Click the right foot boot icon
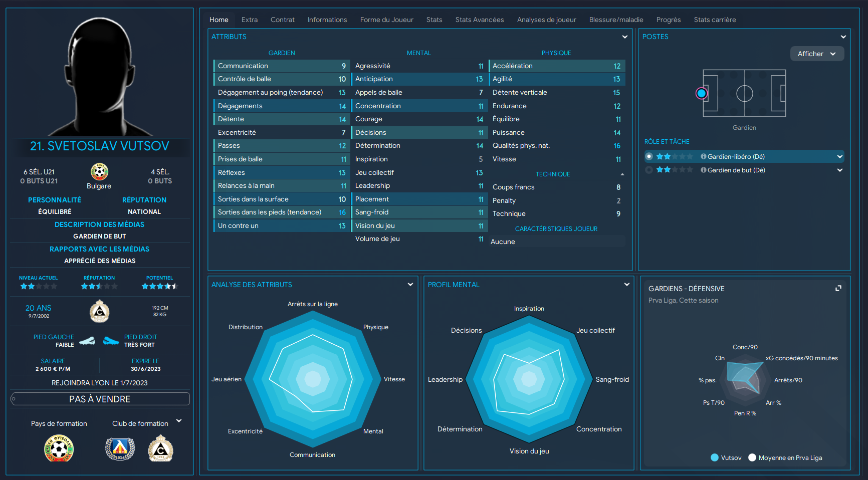The width and height of the screenshot is (868, 480). 111,341
